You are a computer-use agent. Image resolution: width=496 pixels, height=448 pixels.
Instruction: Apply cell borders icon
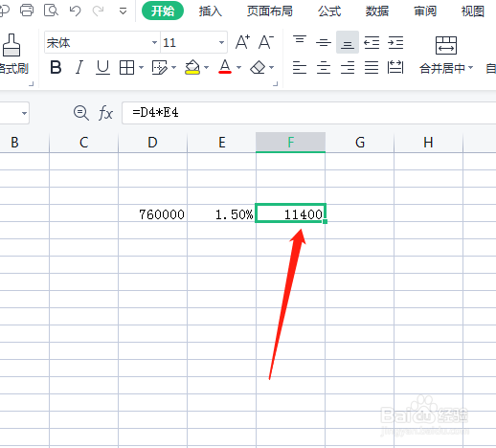[x=126, y=68]
